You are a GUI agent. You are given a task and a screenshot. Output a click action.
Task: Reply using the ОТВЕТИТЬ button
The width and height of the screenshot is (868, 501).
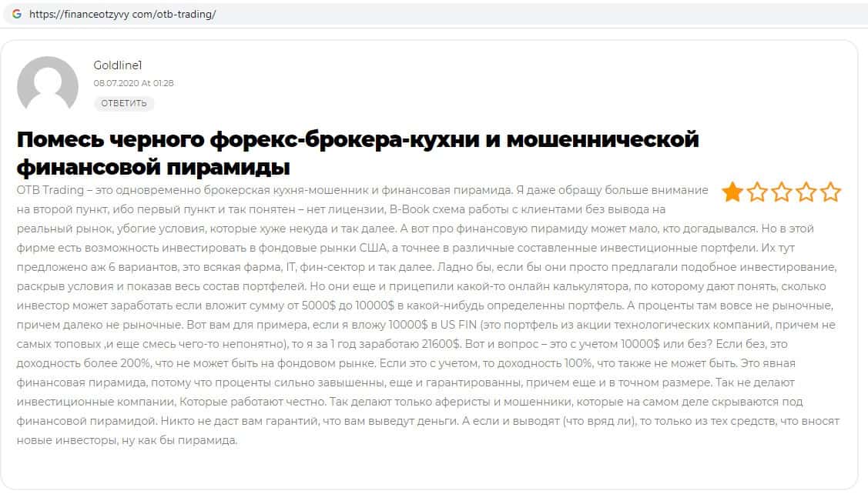click(x=124, y=103)
